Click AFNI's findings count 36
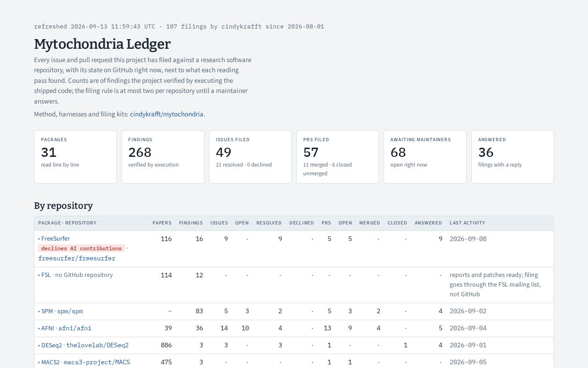This screenshot has height=368, width=588. (x=199, y=328)
